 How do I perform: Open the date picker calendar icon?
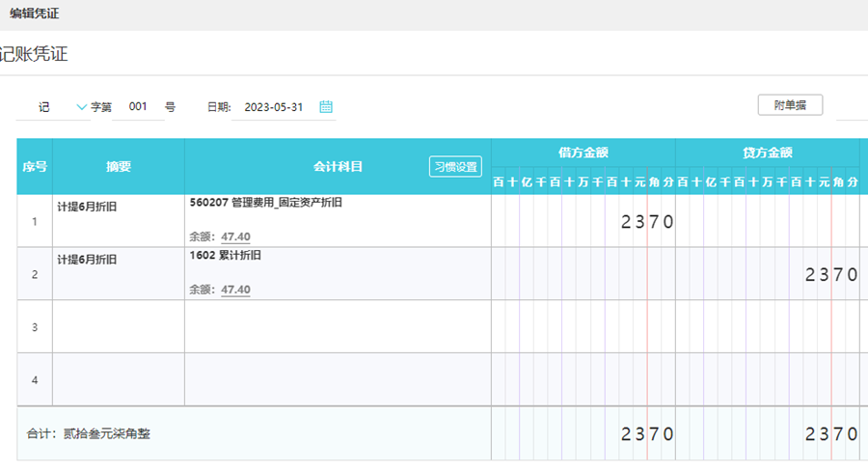(x=326, y=107)
